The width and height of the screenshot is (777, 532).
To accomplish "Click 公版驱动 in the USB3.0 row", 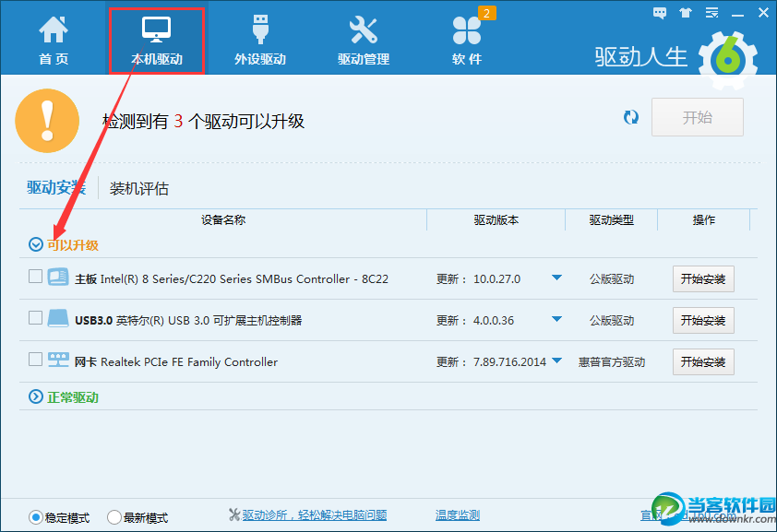I will click(x=612, y=321).
